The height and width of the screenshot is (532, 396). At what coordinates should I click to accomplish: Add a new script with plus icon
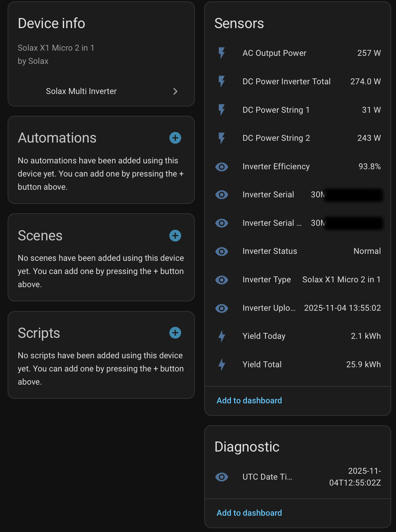[x=175, y=333]
